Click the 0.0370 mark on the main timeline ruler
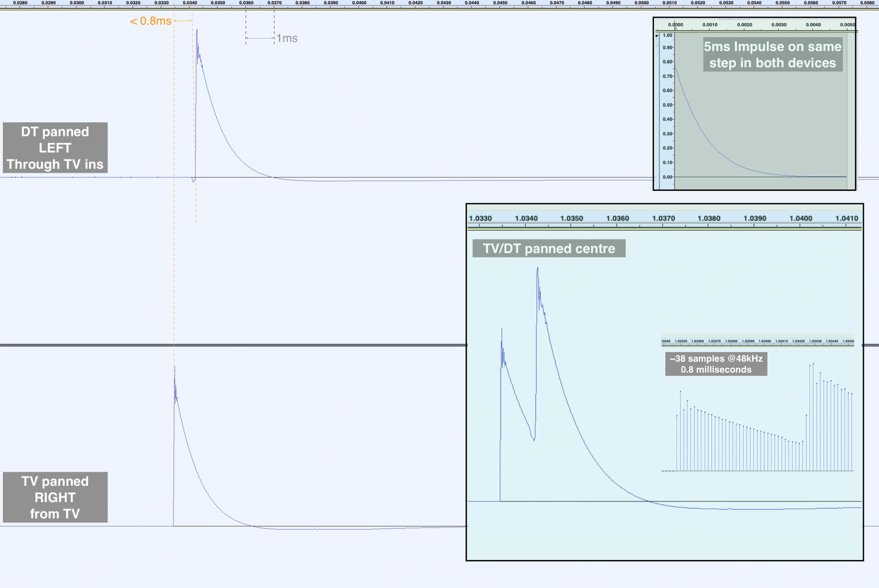Viewport: 879px width, 588px height. pyautogui.click(x=275, y=3)
